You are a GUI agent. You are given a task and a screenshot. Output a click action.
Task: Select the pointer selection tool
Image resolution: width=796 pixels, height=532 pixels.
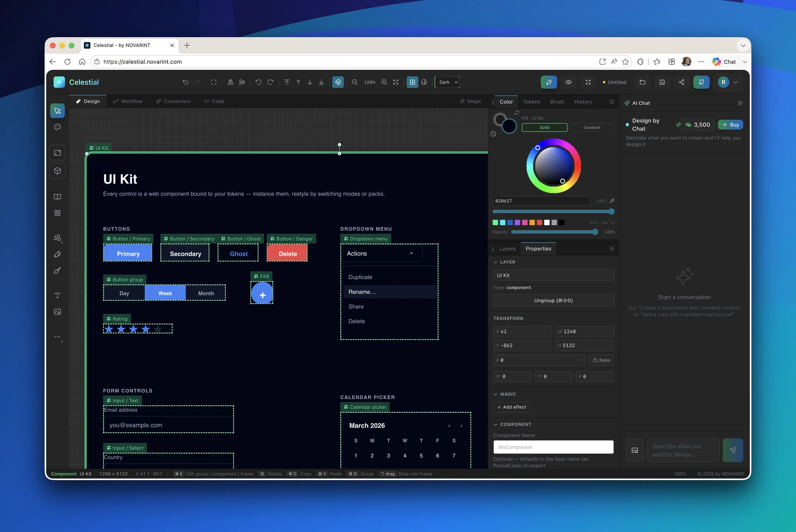[58, 111]
